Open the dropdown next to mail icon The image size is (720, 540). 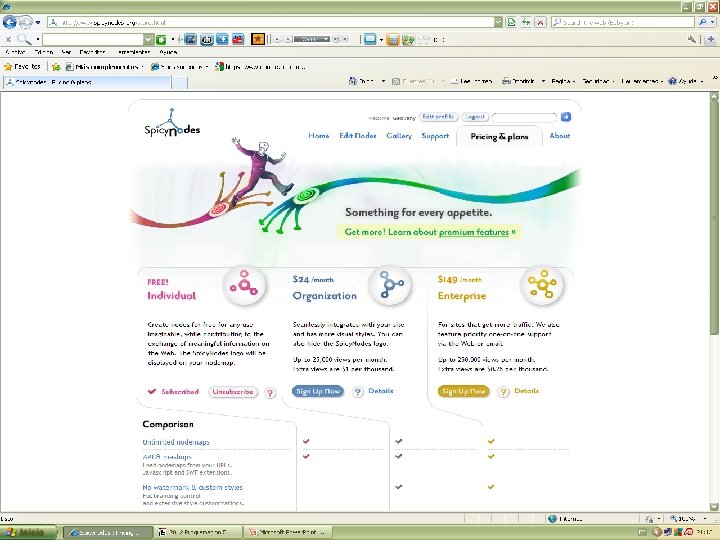pos(381,40)
